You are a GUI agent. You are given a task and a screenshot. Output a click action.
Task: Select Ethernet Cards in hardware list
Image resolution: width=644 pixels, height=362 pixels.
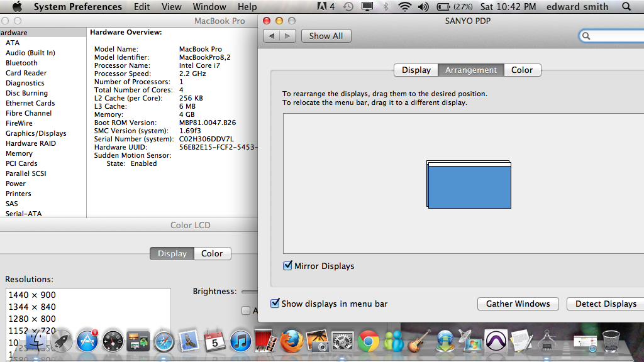pos(30,103)
